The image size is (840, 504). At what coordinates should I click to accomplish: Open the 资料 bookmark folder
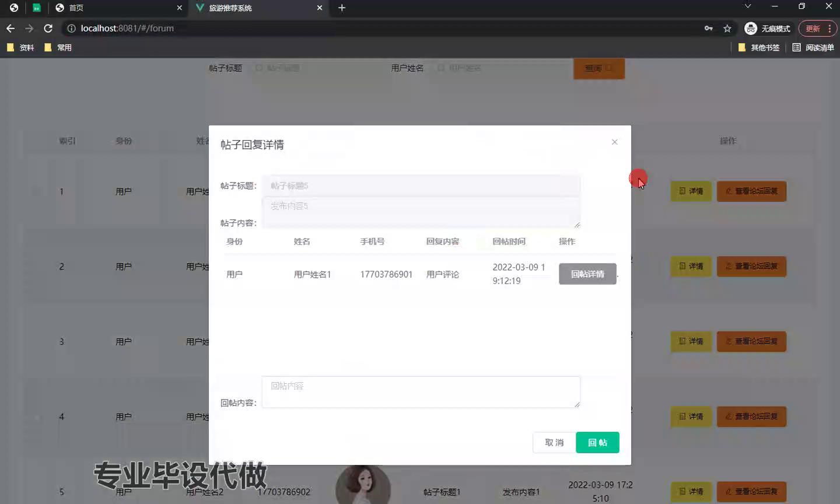pyautogui.click(x=20, y=47)
